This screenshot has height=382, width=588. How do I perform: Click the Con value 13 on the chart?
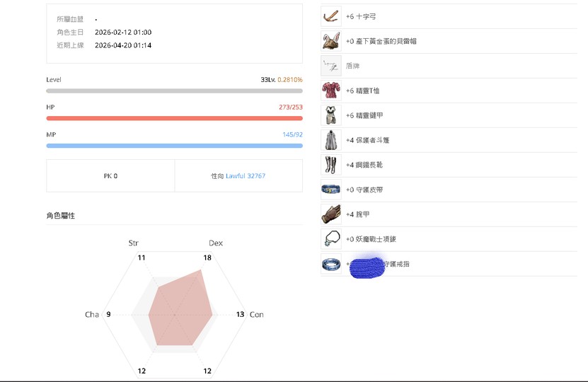(x=240, y=314)
